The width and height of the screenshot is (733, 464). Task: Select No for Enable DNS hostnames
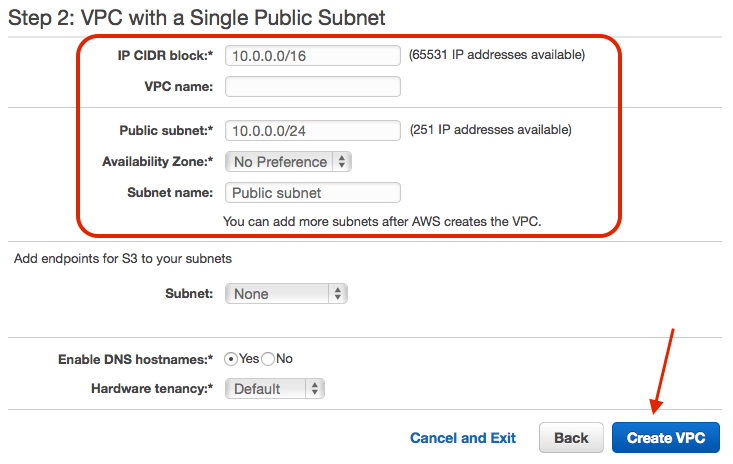(x=268, y=359)
